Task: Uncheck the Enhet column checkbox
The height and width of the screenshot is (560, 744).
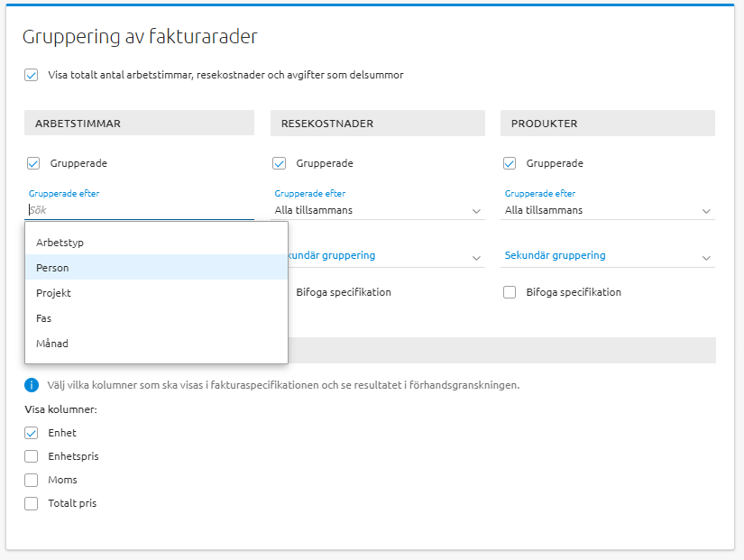Action: click(32, 433)
